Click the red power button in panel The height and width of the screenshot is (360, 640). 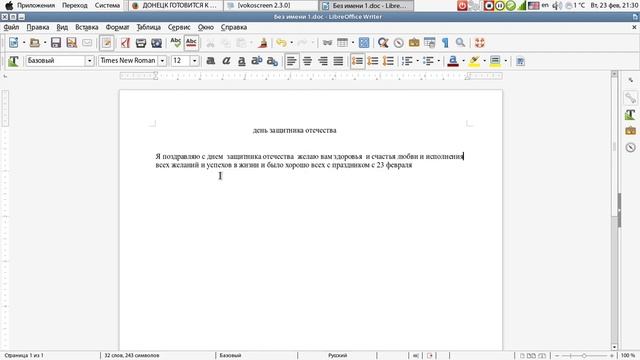(x=462, y=5)
